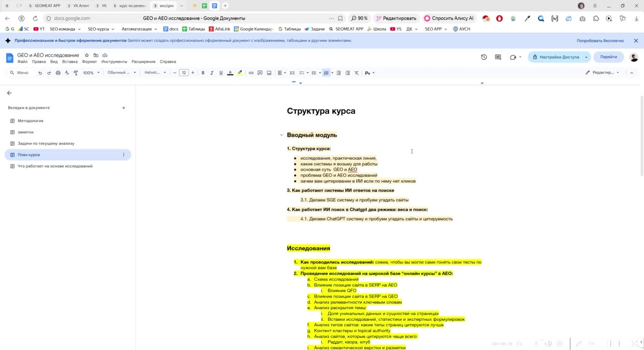
Task: Open the 'Расширения' menu
Action: coord(143,62)
